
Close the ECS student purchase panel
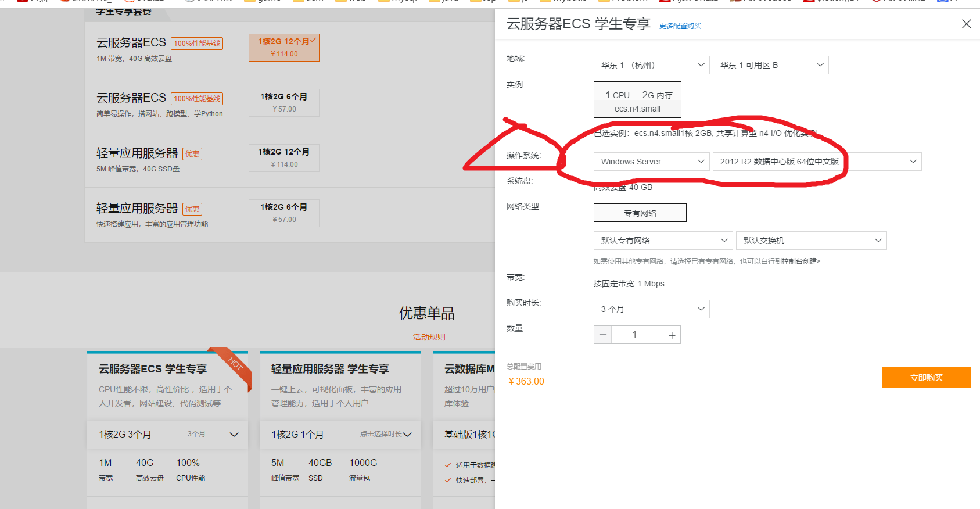click(x=966, y=24)
